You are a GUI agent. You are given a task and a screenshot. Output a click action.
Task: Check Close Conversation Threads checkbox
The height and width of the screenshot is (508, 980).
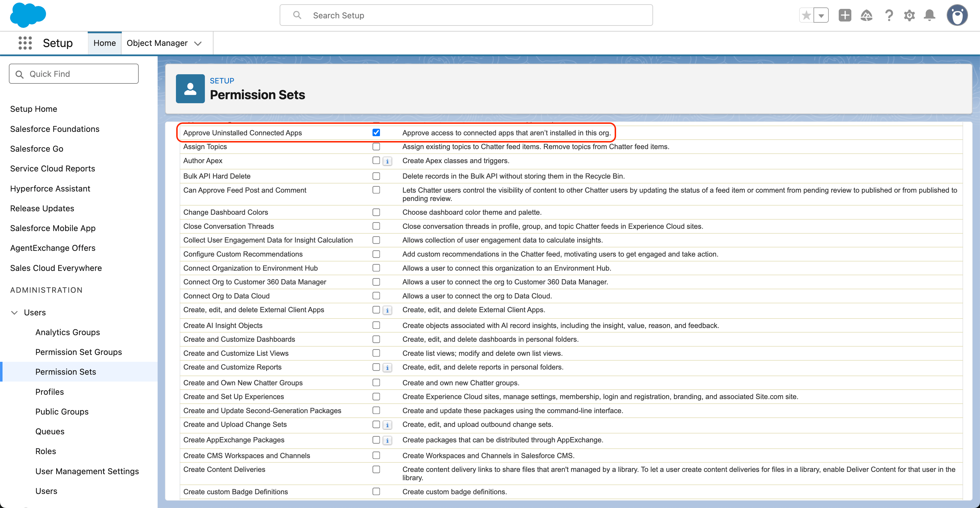point(376,226)
